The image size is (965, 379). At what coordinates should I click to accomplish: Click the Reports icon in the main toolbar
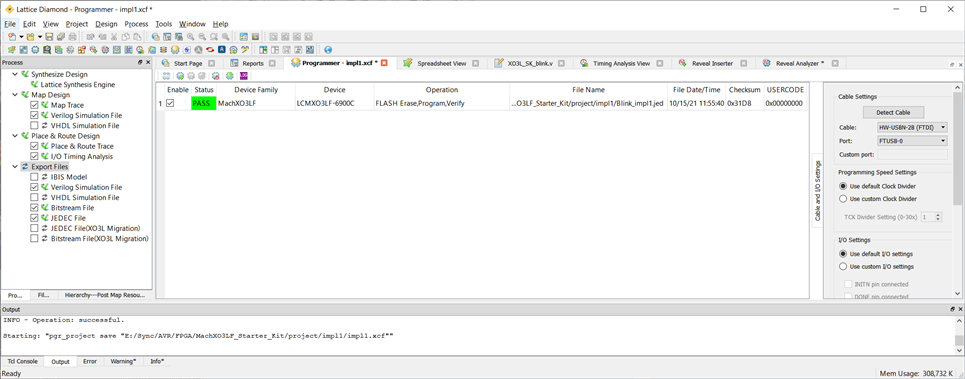click(167, 37)
